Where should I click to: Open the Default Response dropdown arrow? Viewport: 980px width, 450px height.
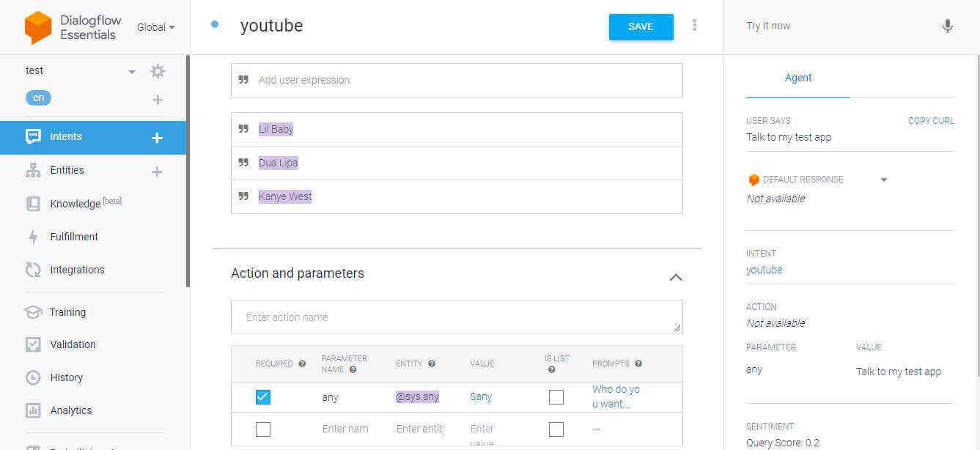(883, 180)
